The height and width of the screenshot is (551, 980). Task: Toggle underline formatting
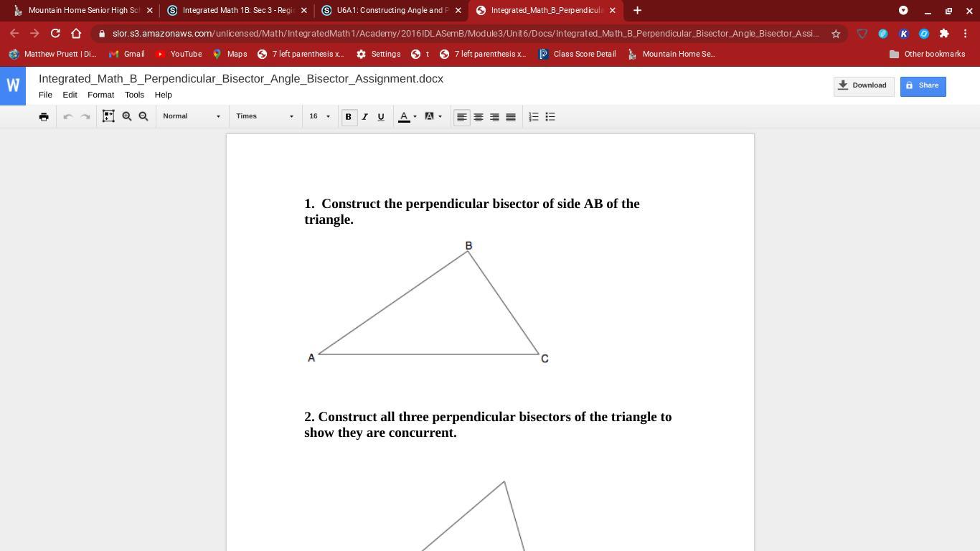[x=381, y=117]
